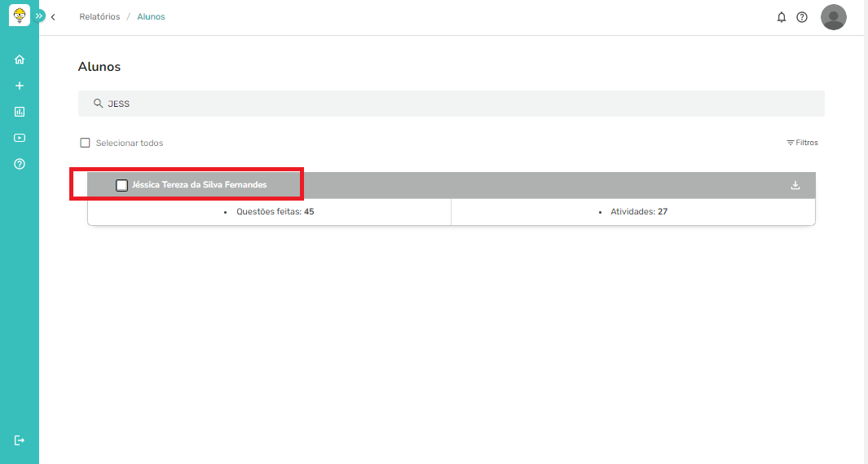Download Jéssica Tereza's report
868x464 pixels.
(x=795, y=185)
